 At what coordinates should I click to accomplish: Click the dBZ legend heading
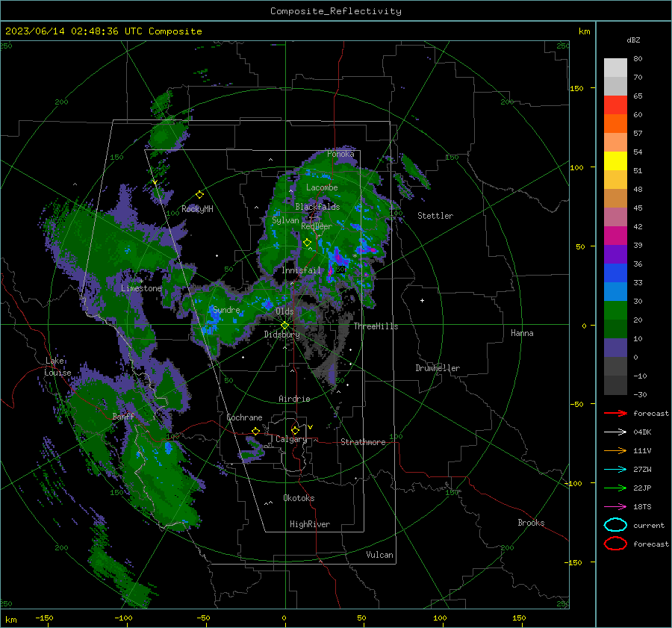(x=633, y=40)
